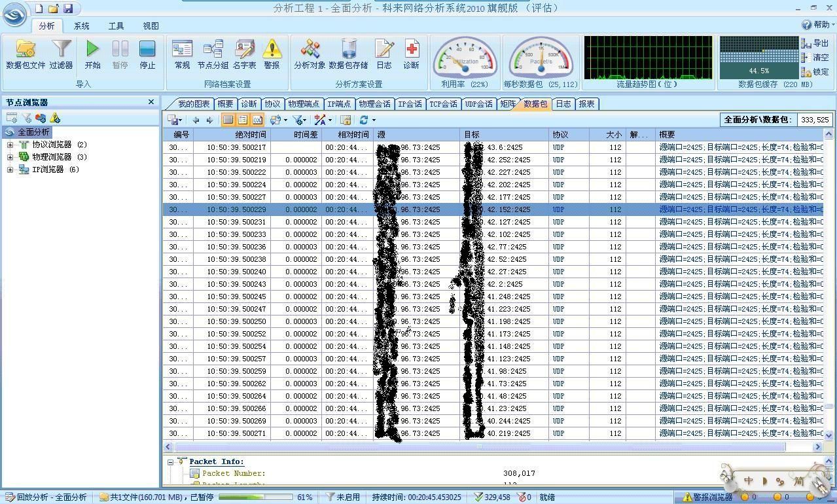
Task: Open the 工具 ribbon tab
Action: (x=116, y=26)
